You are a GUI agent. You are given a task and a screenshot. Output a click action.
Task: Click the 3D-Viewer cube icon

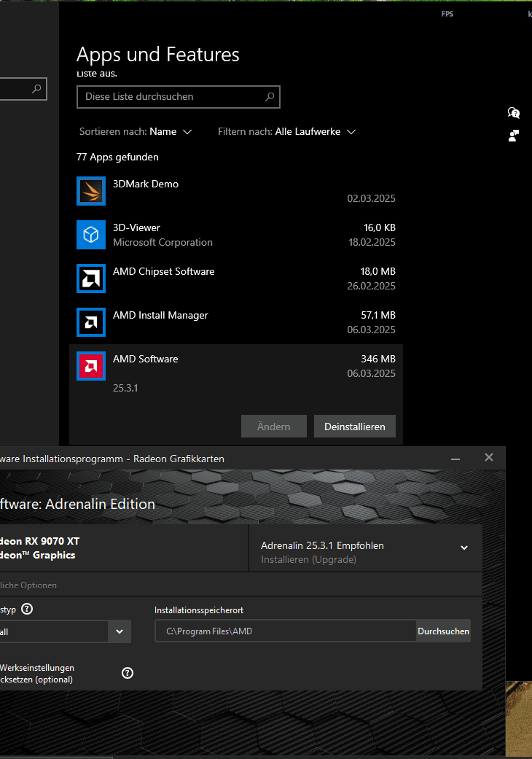tap(91, 235)
